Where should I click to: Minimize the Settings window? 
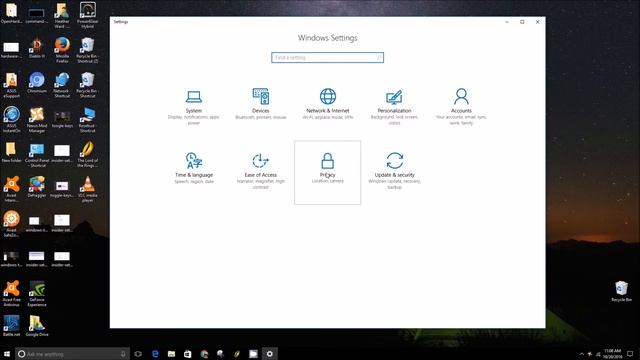click(x=507, y=22)
